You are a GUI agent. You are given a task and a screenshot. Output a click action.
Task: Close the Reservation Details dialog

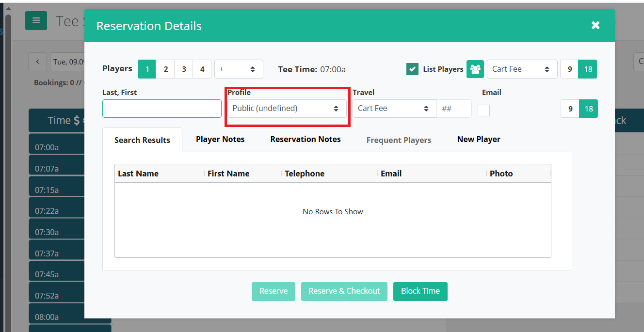596,25
